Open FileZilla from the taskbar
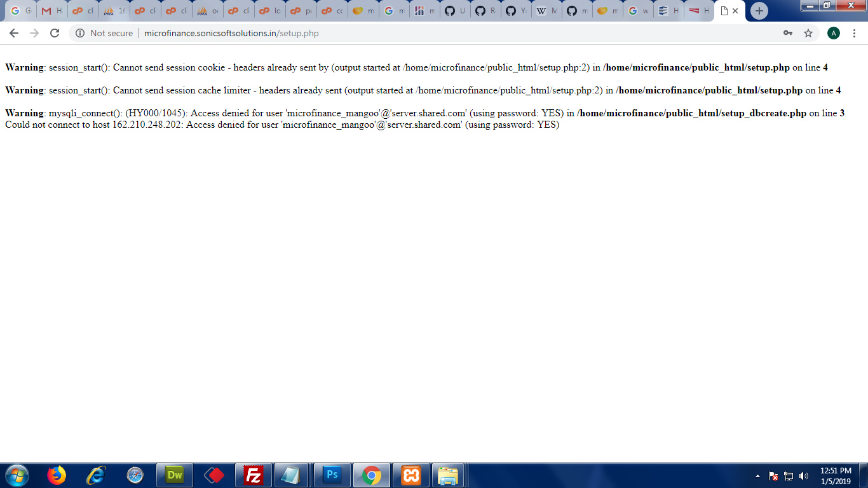The width and height of the screenshot is (868, 488). [253, 475]
